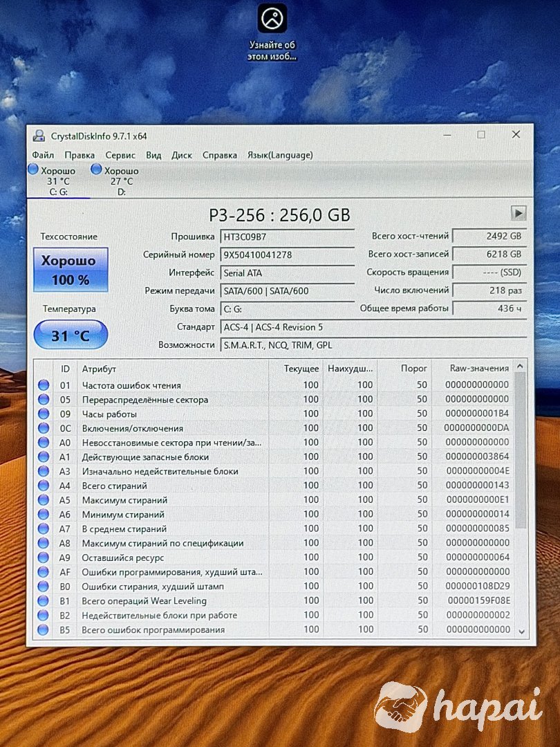Open the Вид menu
560x747 pixels.
pos(153,156)
